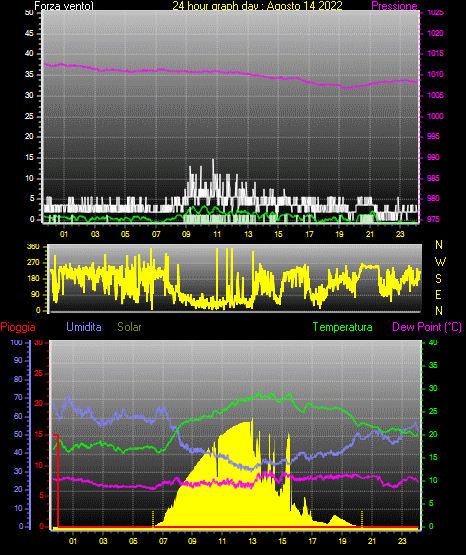This screenshot has width=466, height=555.
Task: Click the 24 hour graph day title
Action: (257, 6)
